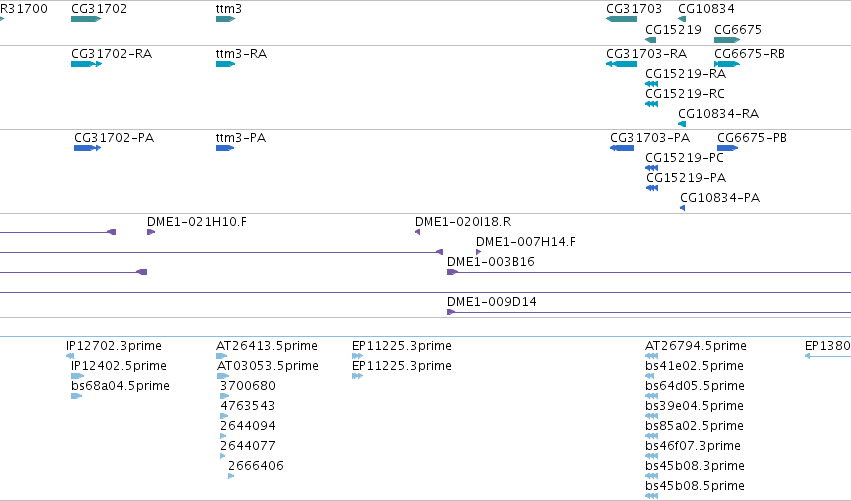Open the CG31703 gene feature label
Image resolution: width=851 pixels, height=501 pixels.
(634, 9)
